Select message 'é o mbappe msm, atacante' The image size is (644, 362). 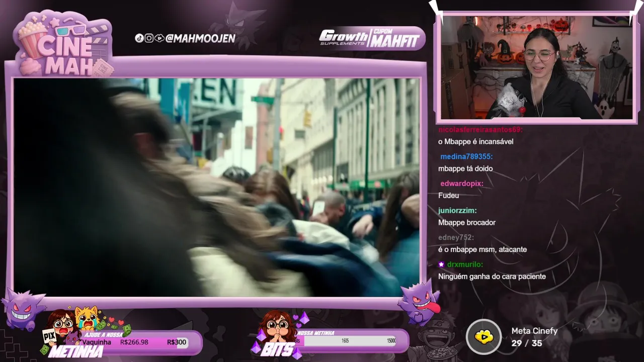coord(482,249)
